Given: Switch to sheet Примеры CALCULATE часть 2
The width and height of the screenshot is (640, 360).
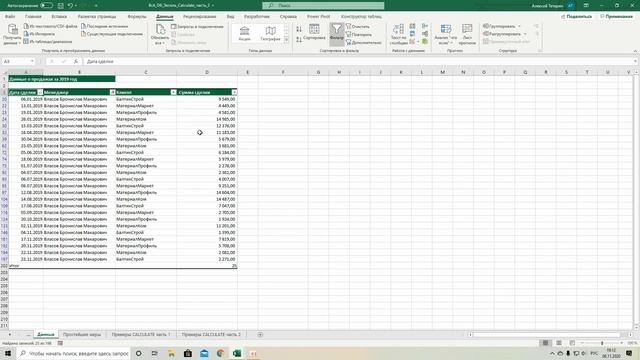Looking at the screenshot, I should point(211,335).
